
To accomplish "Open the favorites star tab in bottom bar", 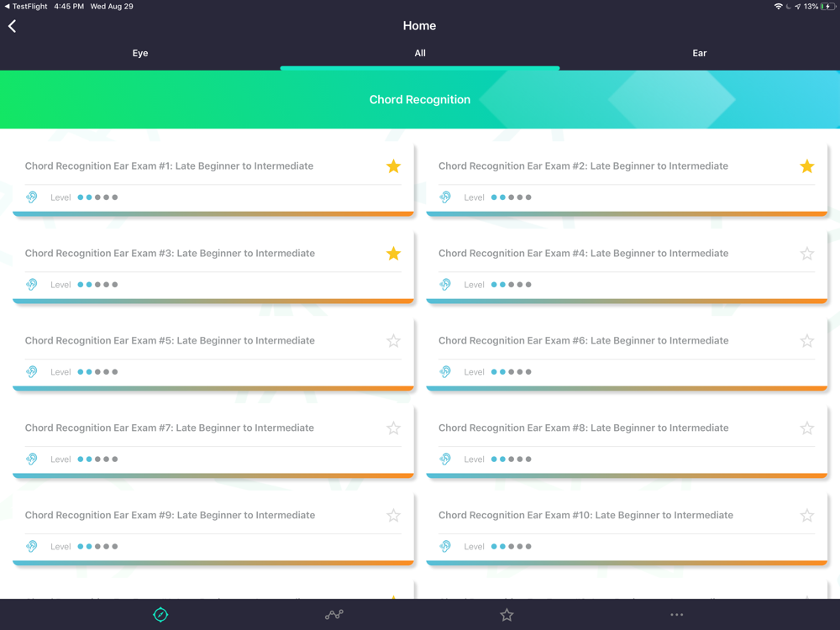I will (x=507, y=615).
